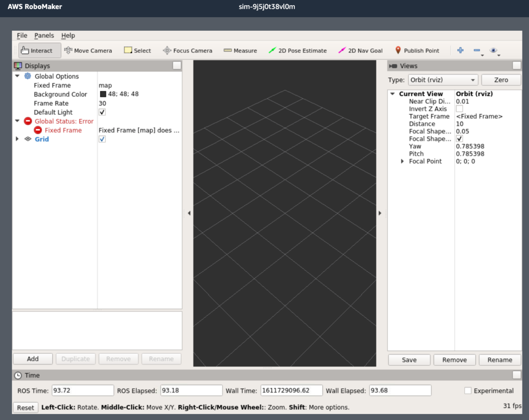529x420 pixels.
Task: Enable the Invert Z Axis checkbox
Action: [x=459, y=109]
